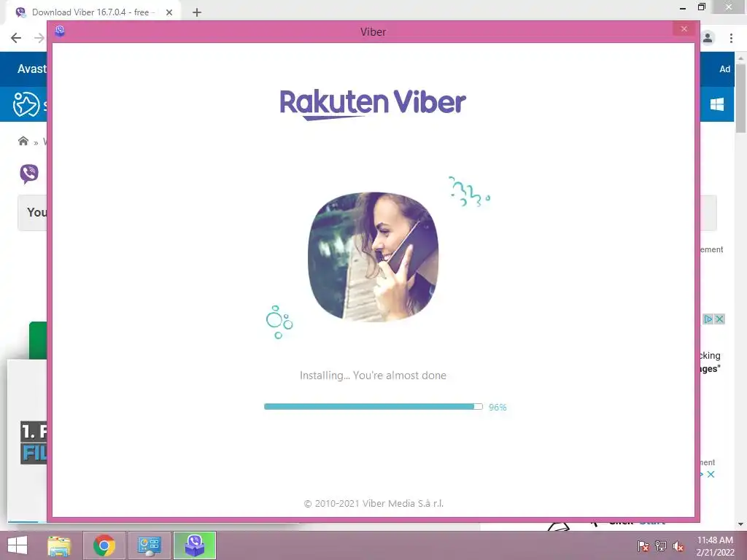Close the lower ad with the blue X
This screenshot has height=560, width=747.
711,474
